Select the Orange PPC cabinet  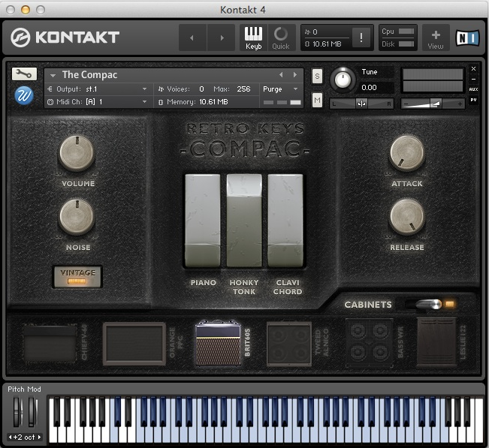pos(134,344)
